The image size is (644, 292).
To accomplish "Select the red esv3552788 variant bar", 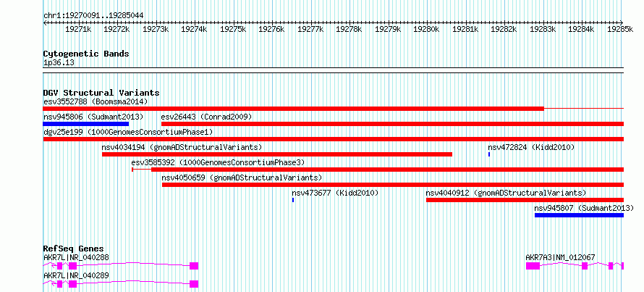I will [294, 108].
